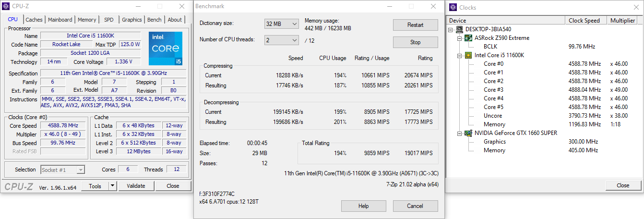The width and height of the screenshot is (644, 219).
Task: Click the Close button in Clocks window
Action: [x=623, y=185]
